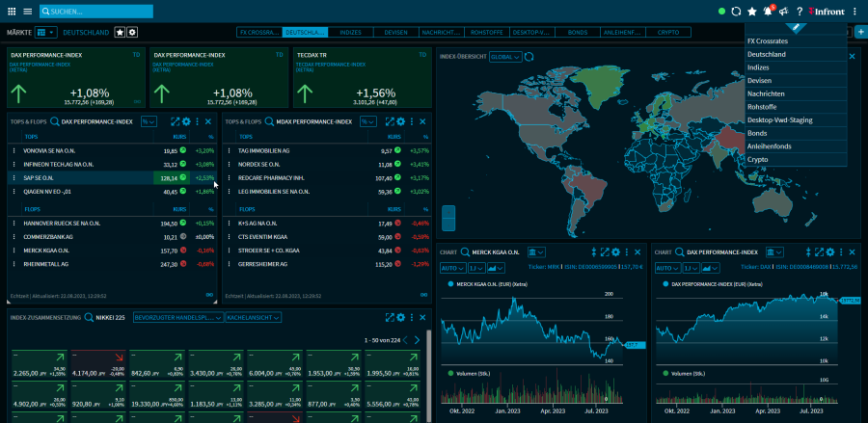The height and width of the screenshot is (423, 868).
Task: Refresh the Index-Übersicht world map
Action: coord(529,57)
